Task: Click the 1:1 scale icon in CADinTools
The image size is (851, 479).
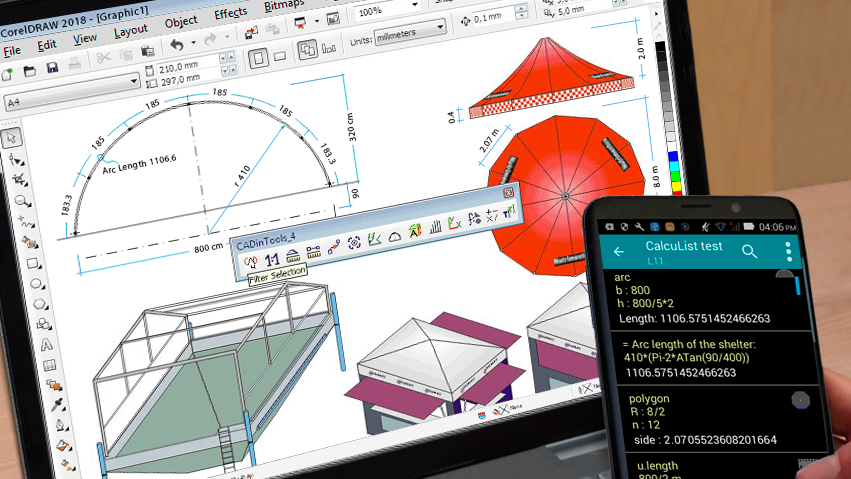Action: [272, 260]
